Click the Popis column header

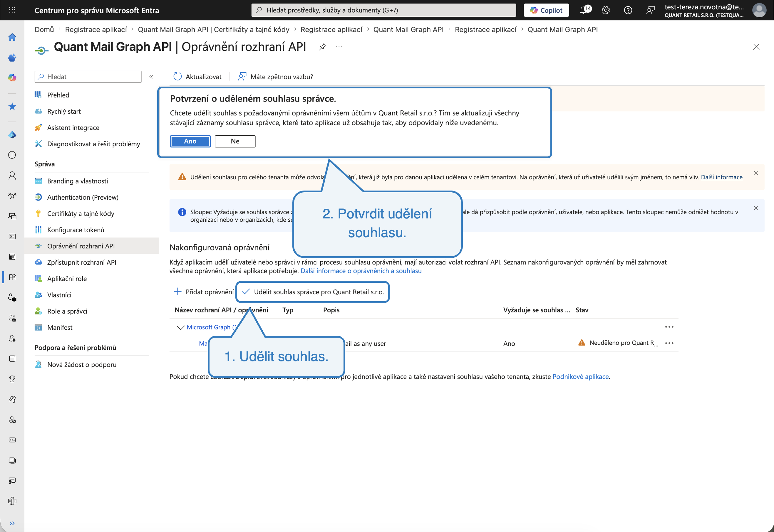(x=331, y=310)
